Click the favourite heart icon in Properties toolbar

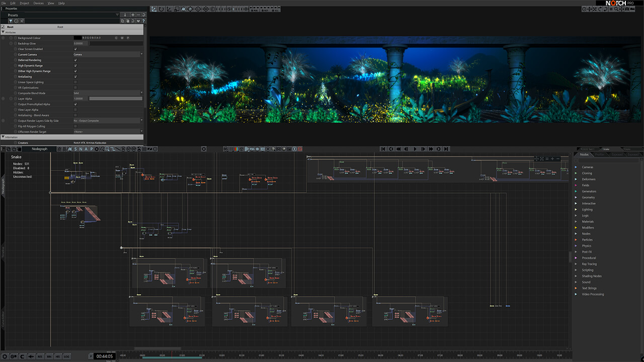(138, 21)
